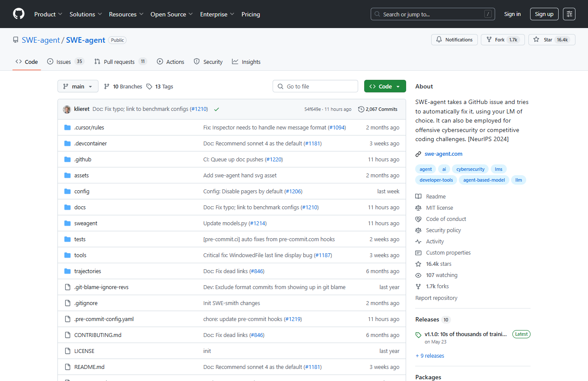Viewport: 588px width, 381px height.
Task: Expand the Product menu
Action: point(48,14)
